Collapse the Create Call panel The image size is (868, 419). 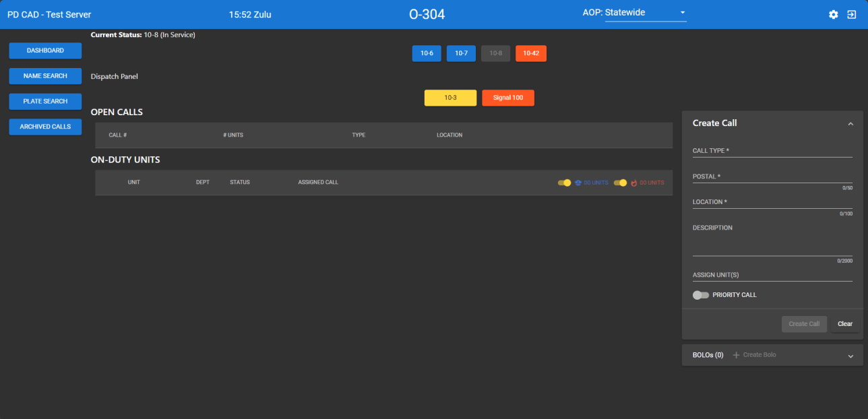click(850, 123)
